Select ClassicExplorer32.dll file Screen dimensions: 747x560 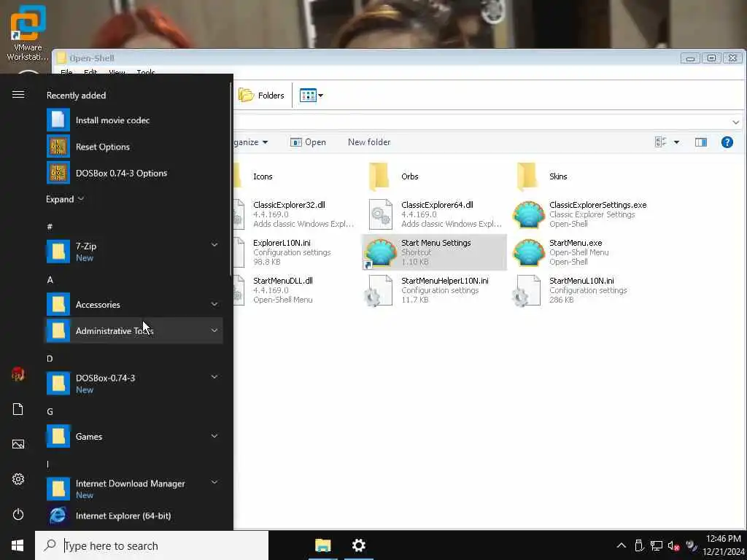tap(295, 214)
